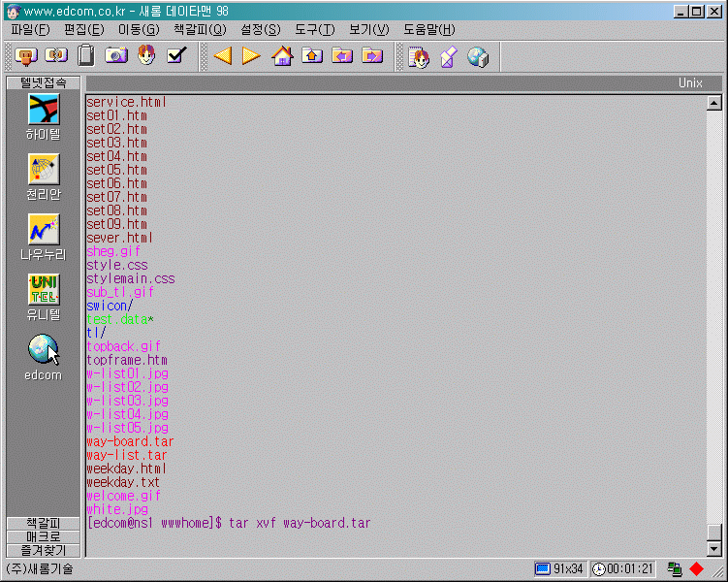Open the 편집(E) menu

coord(83,30)
